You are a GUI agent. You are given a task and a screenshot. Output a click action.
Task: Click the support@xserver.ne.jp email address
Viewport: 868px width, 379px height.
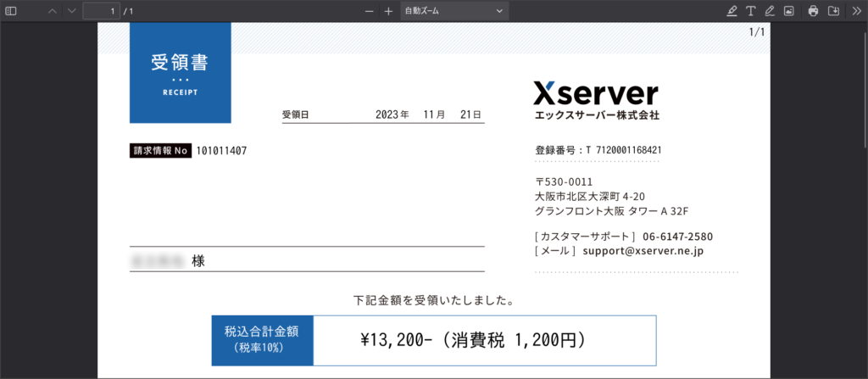click(643, 251)
